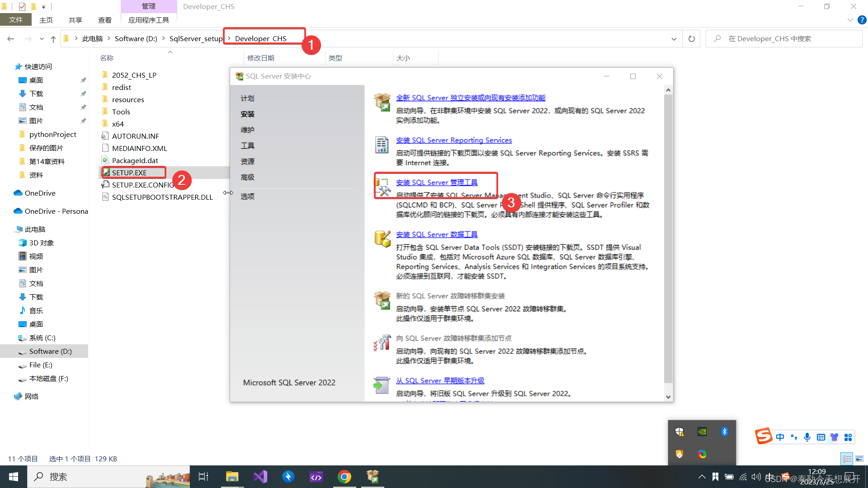868x488 pixels.
Task: Open File Explorer help icon
Action: click(x=862, y=20)
